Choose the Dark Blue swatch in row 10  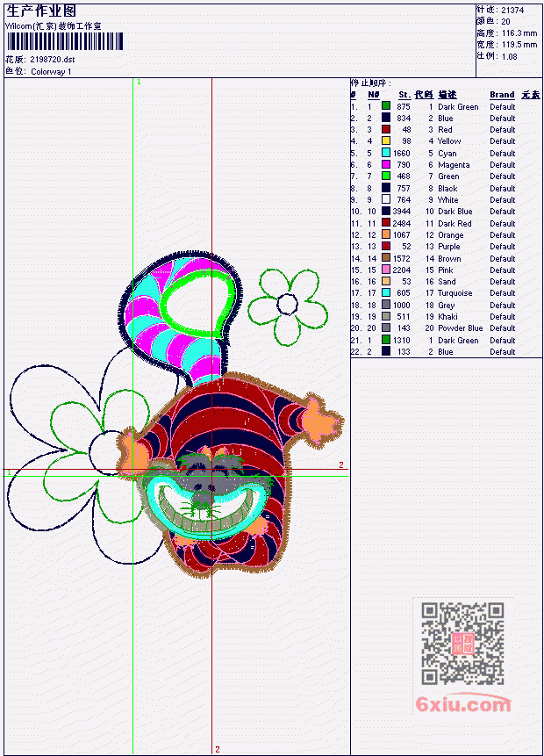(386, 212)
